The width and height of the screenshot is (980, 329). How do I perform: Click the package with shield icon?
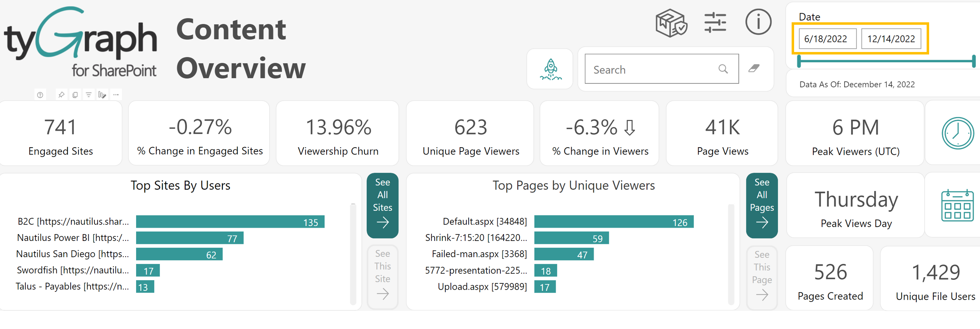(671, 23)
